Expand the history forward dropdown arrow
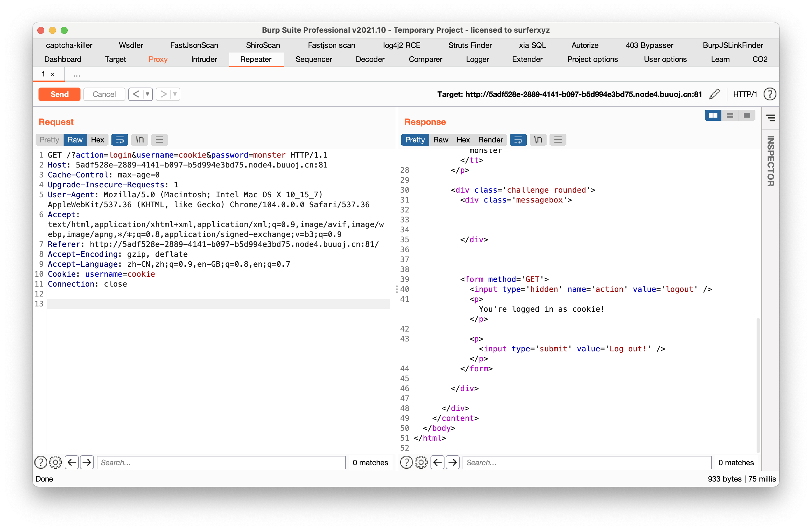 click(175, 94)
